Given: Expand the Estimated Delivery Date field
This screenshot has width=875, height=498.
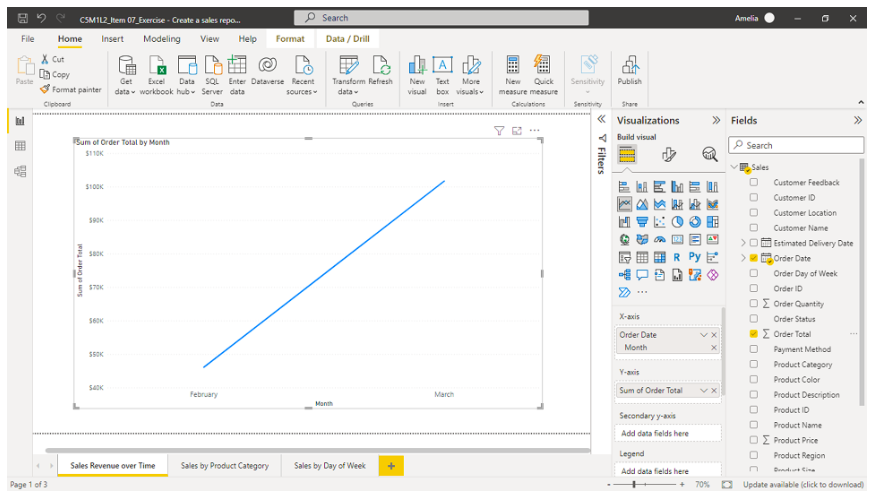Looking at the screenshot, I should 742,243.
